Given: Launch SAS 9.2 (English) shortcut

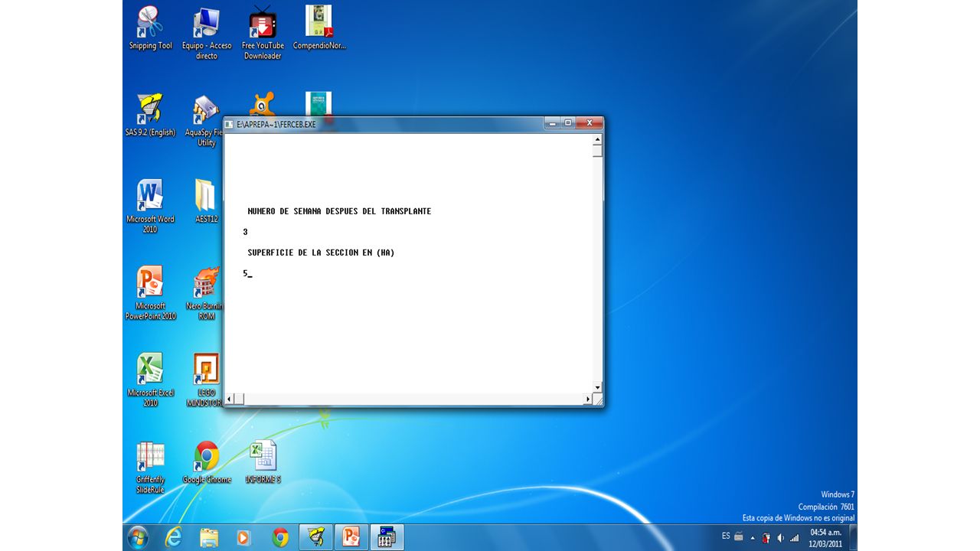Looking at the screenshot, I should (x=150, y=115).
